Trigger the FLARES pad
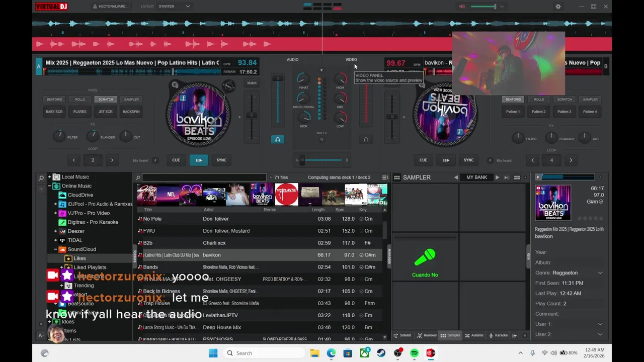The image size is (644, 362). (80, 112)
